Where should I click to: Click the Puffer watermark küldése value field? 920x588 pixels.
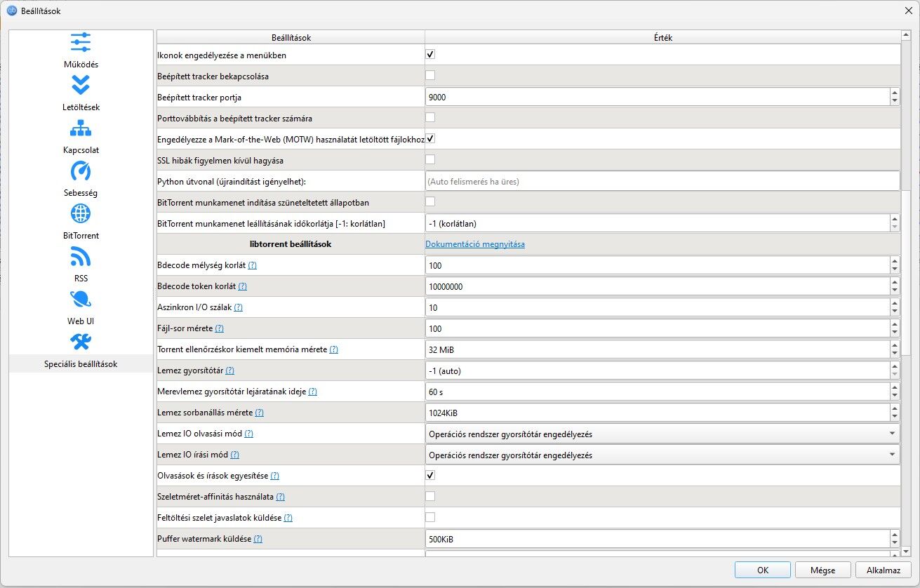pyautogui.click(x=657, y=539)
